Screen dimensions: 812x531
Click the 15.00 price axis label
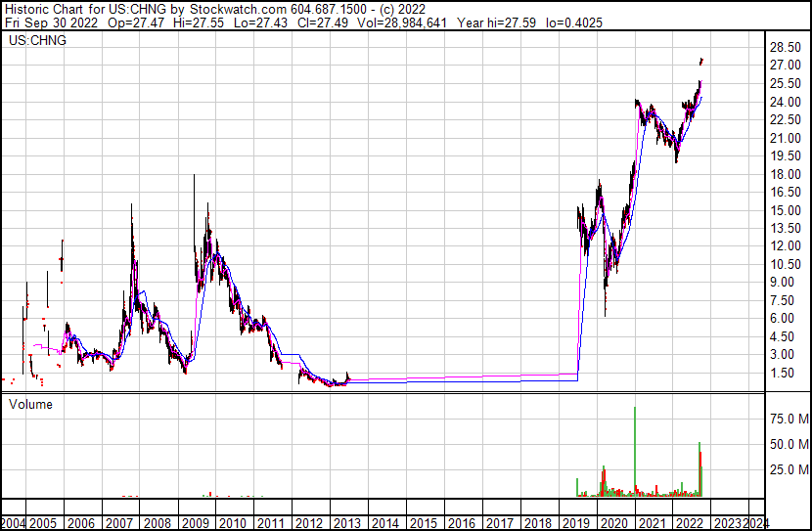786,210
